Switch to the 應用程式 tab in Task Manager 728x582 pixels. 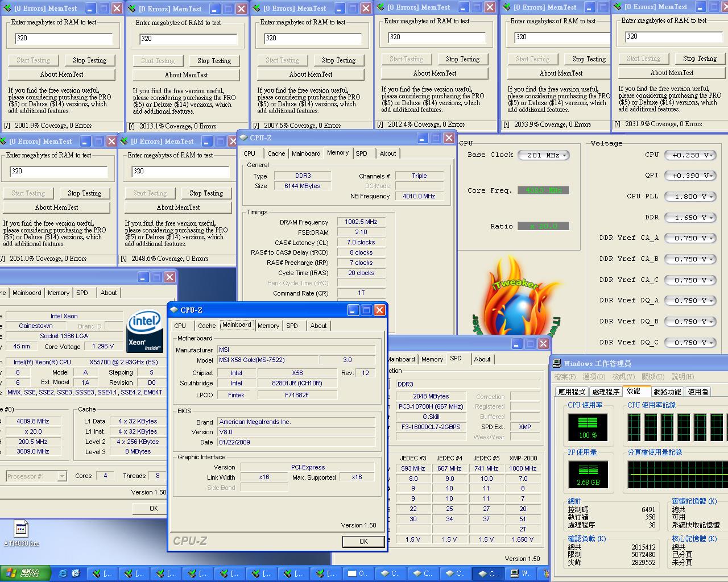tap(572, 392)
